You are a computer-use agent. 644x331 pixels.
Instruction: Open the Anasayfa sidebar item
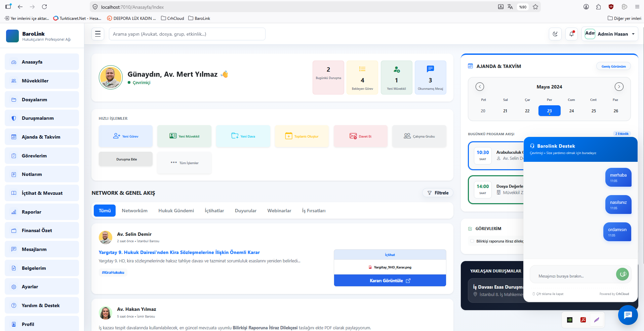coord(42,62)
